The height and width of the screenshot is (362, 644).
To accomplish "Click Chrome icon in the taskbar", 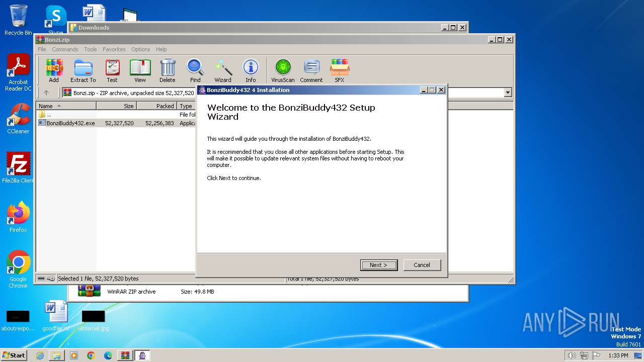I will 91,355.
